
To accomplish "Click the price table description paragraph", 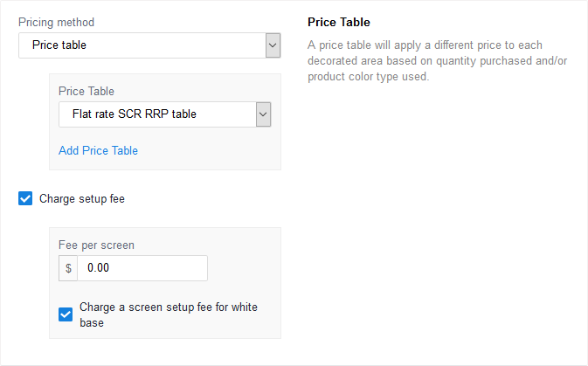I will [437, 61].
